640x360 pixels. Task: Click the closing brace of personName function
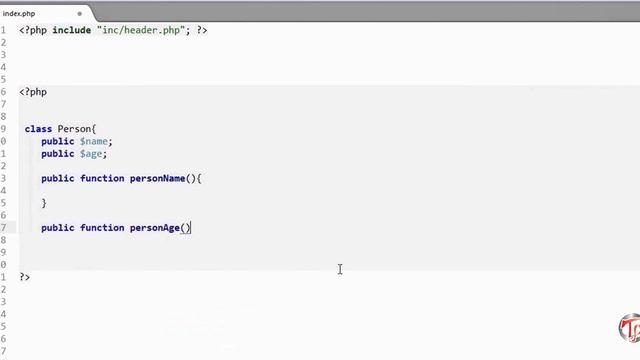(44, 203)
